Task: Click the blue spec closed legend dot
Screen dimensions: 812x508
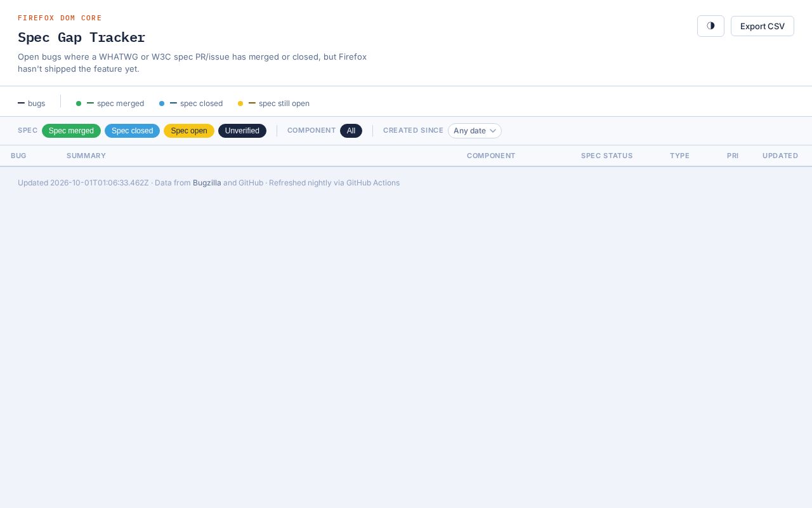Action: (x=162, y=104)
